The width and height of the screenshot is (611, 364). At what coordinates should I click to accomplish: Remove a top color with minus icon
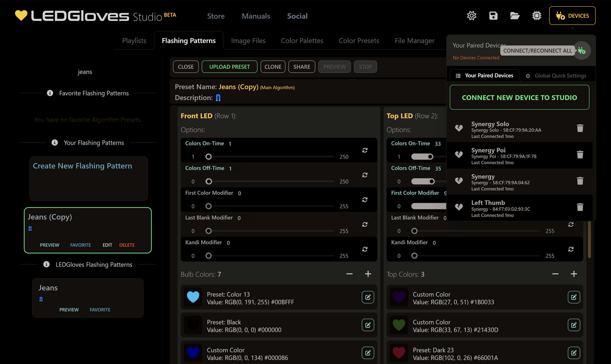555,274
